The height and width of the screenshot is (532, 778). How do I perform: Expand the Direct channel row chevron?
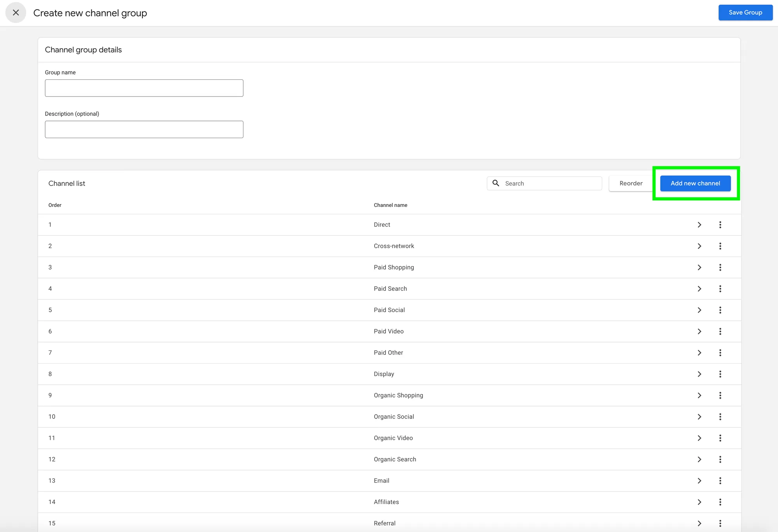699,225
